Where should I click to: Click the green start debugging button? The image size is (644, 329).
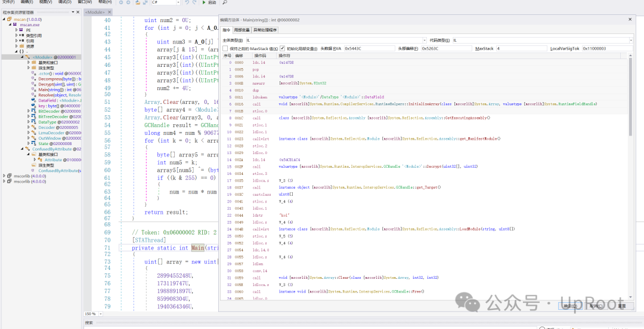pyautogui.click(x=204, y=2)
